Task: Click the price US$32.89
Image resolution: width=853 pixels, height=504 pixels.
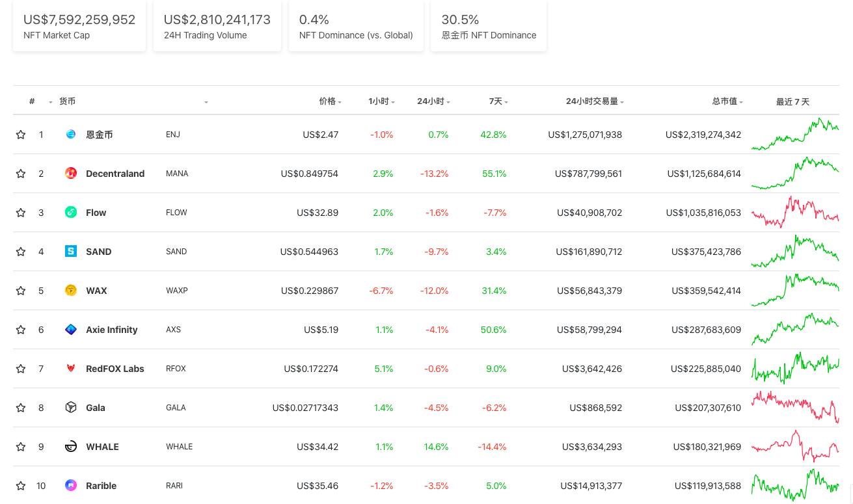Action: pos(318,213)
